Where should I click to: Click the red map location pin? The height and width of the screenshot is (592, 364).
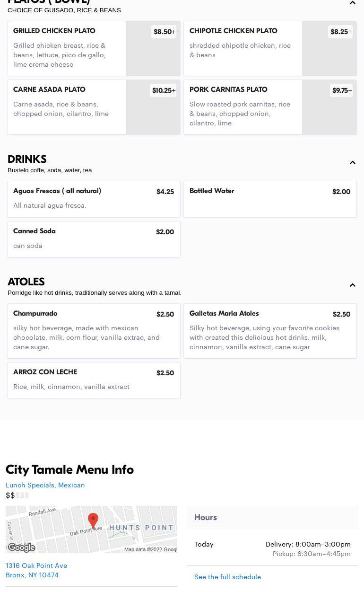(x=93, y=521)
